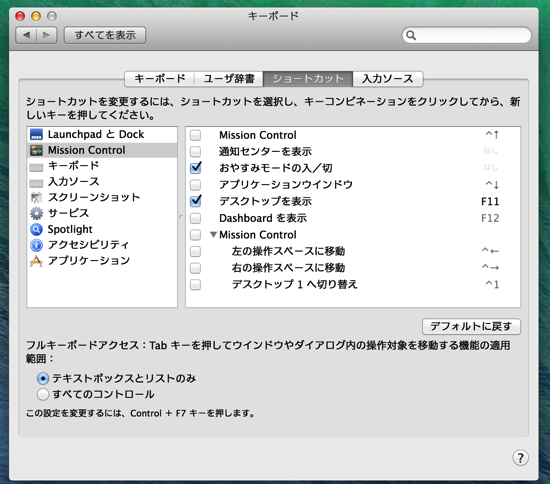
Task: Click the ^↑ shortcut for Mission Control
Action: pyautogui.click(x=492, y=135)
